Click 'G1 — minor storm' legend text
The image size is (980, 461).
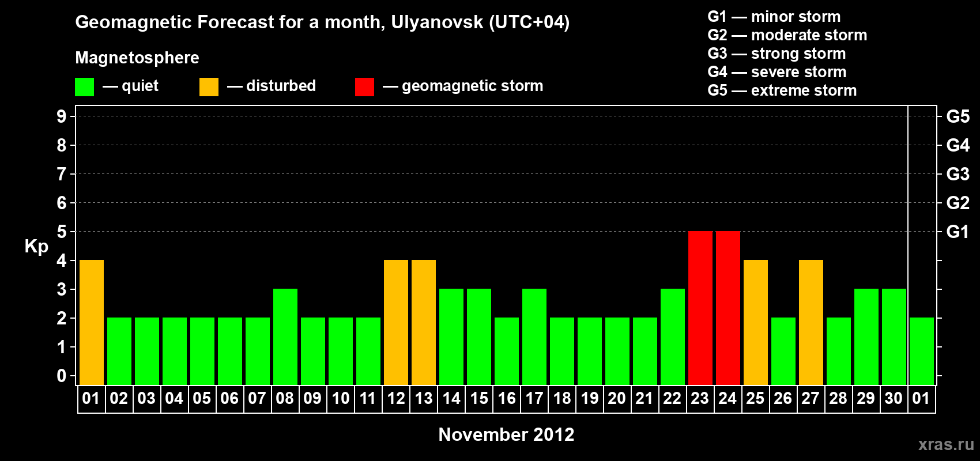774,17
